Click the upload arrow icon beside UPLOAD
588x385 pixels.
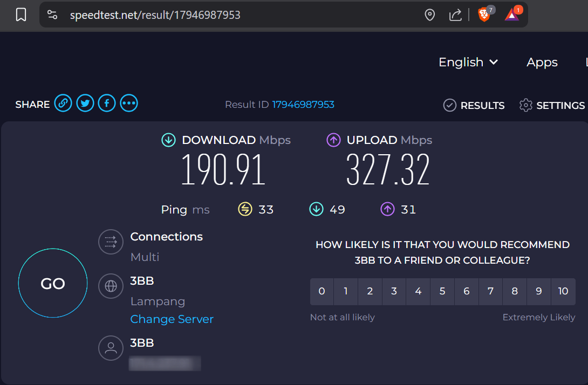[x=333, y=140]
